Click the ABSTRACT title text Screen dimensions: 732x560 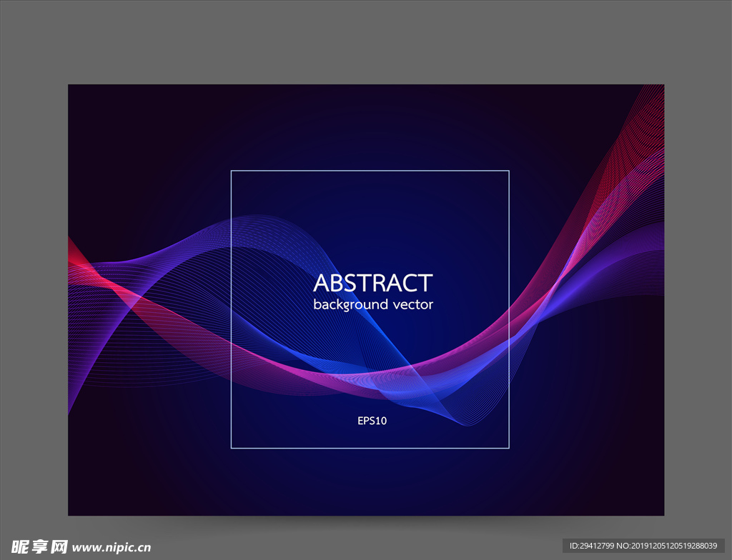click(372, 284)
